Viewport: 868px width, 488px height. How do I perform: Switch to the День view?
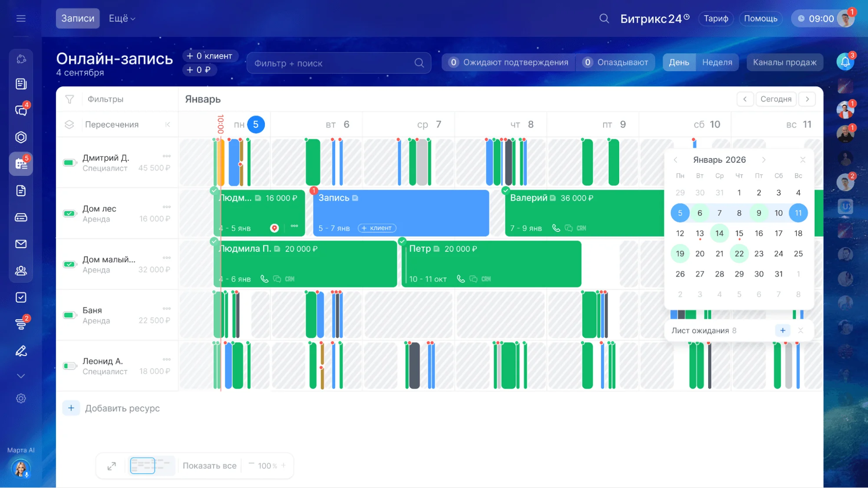(679, 63)
